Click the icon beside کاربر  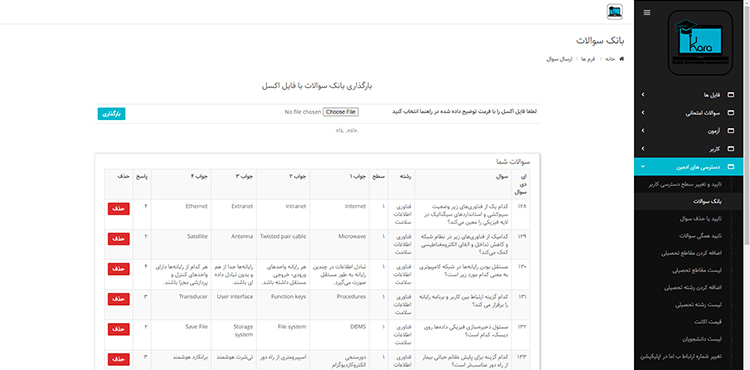730,149
